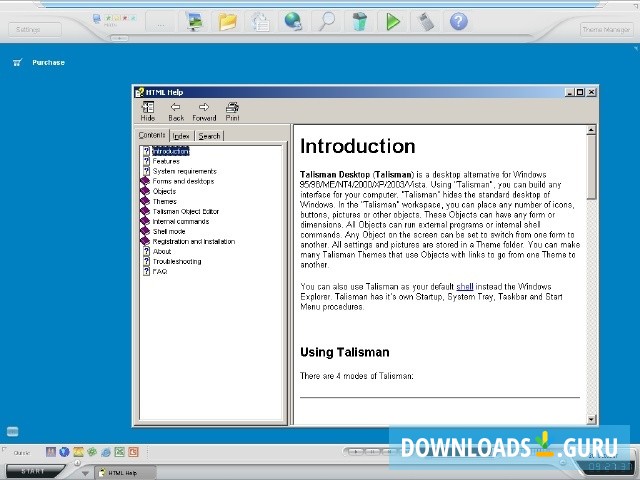Click the small slider handle under top dock
Screen dimensions: 640x480
point(119,38)
